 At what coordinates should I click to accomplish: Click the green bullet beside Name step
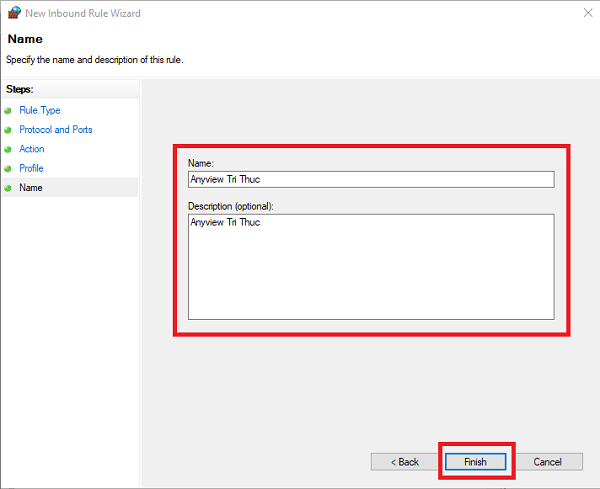coord(8,188)
